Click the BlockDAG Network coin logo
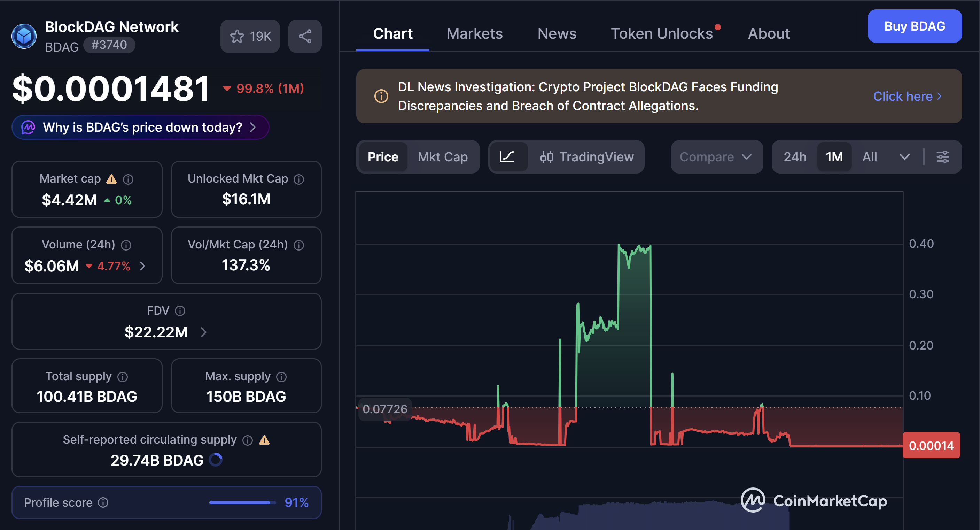This screenshot has height=530, width=980. 24,36
